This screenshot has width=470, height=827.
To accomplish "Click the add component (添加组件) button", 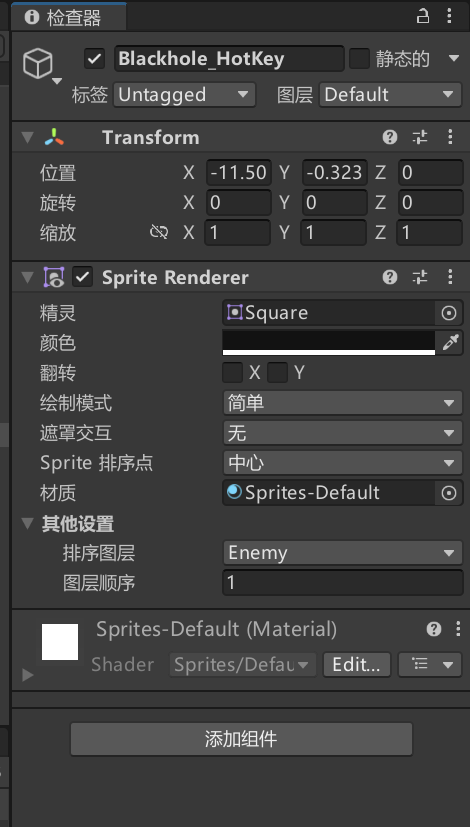I will 242,739.
